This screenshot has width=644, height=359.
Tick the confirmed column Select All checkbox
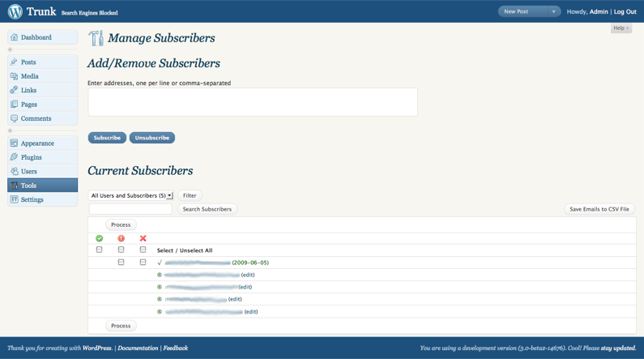pos(99,250)
